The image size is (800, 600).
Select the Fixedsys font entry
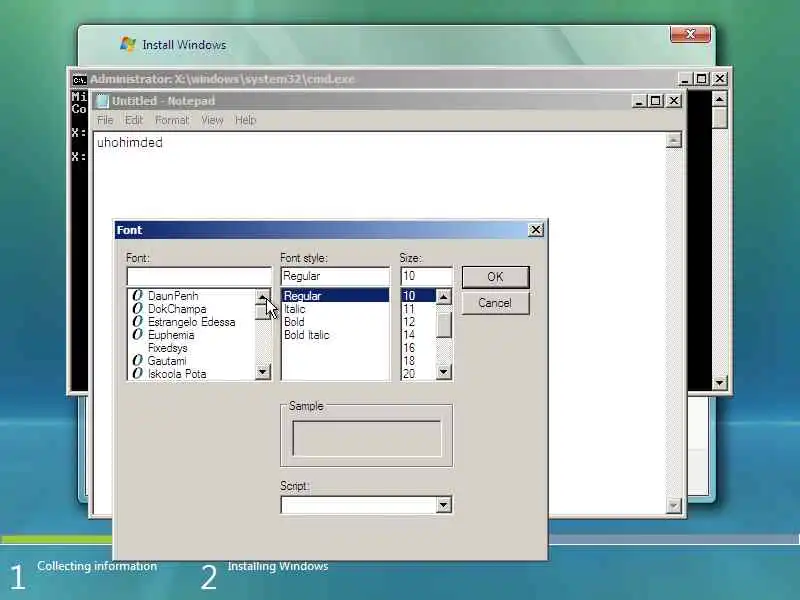(167, 348)
